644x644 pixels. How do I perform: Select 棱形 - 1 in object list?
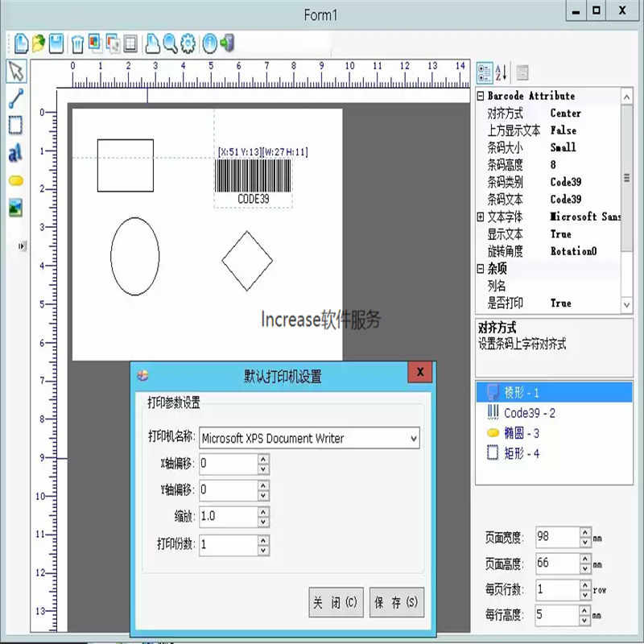point(554,392)
